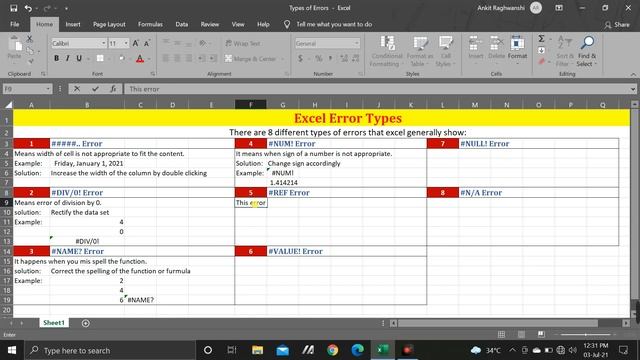Click in the formula bar text
The height and width of the screenshot is (360, 640).
pyautogui.click(x=377, y=89)
